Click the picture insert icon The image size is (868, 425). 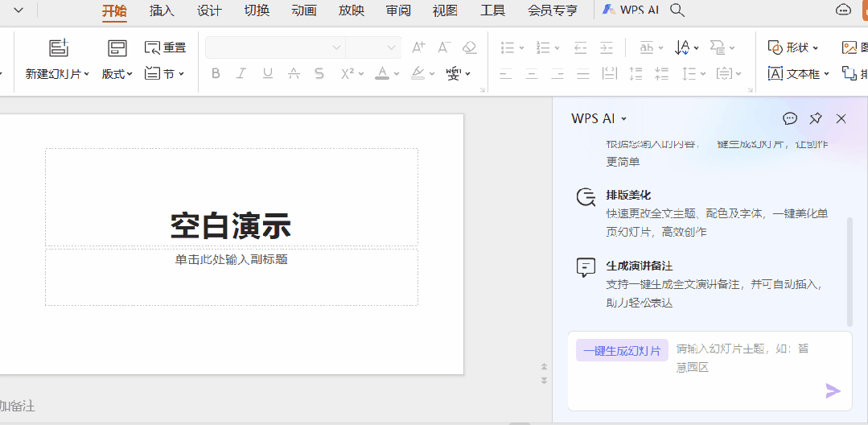tap(849, 47)
